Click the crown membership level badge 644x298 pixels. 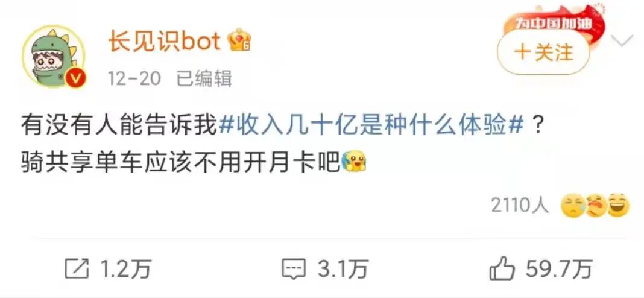pyautogui.click(x=239, y=40)
